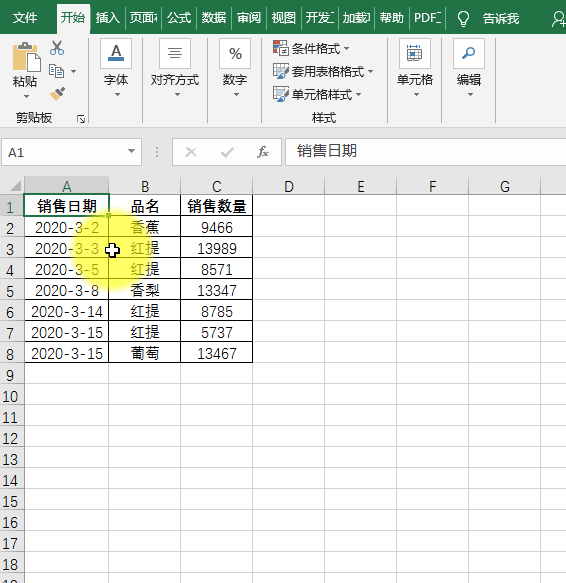Screen dimensions: 566x583
Task: Click the formula bar expand dots handle
Action: point(157,152)
